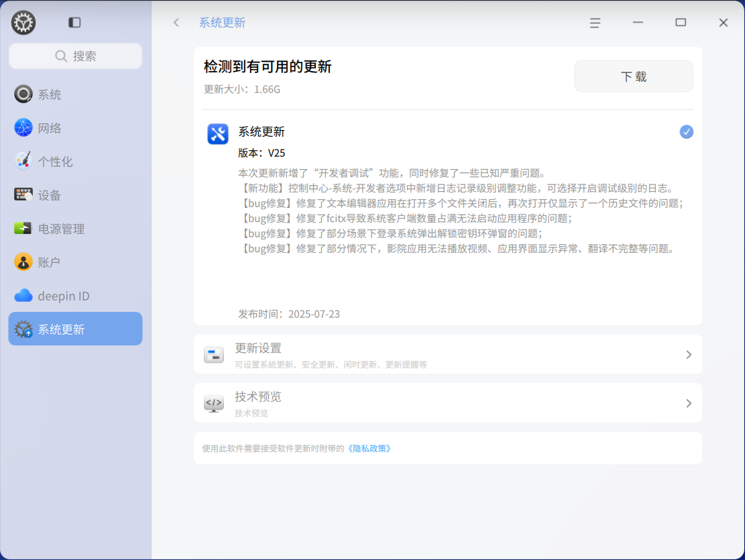Click the 系统更新 package name heading

262,131
